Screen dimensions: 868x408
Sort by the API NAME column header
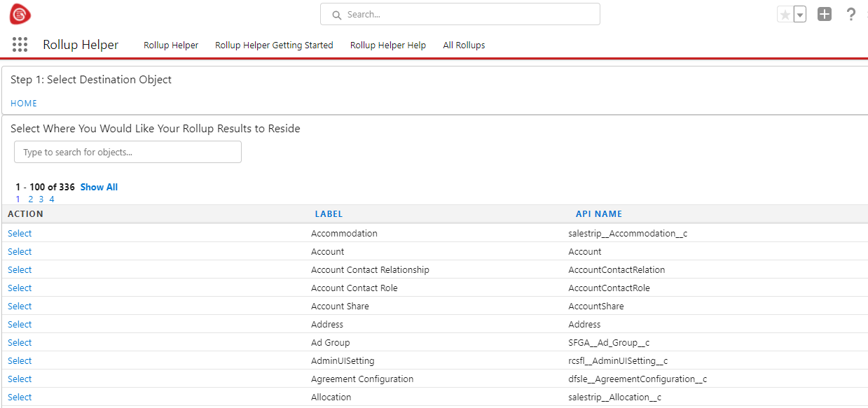[x=598, y=214]
